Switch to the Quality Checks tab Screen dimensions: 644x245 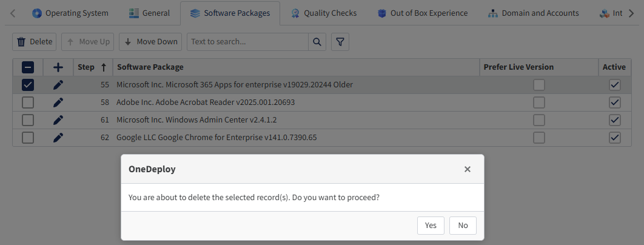coord(323,13)
